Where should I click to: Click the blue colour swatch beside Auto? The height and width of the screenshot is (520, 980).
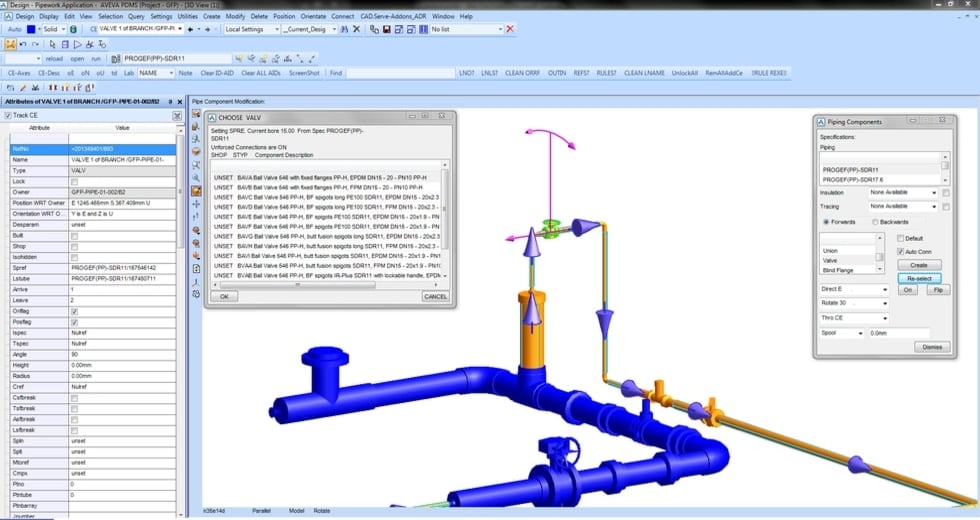point(33,30)
